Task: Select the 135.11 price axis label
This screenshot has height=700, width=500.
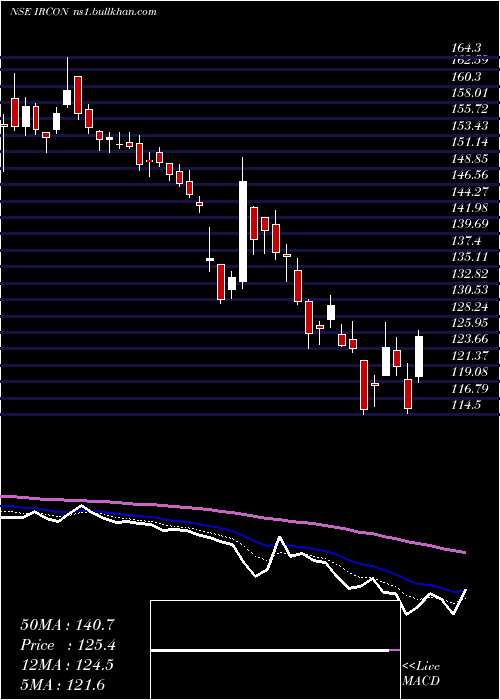Action: point(470,258)
